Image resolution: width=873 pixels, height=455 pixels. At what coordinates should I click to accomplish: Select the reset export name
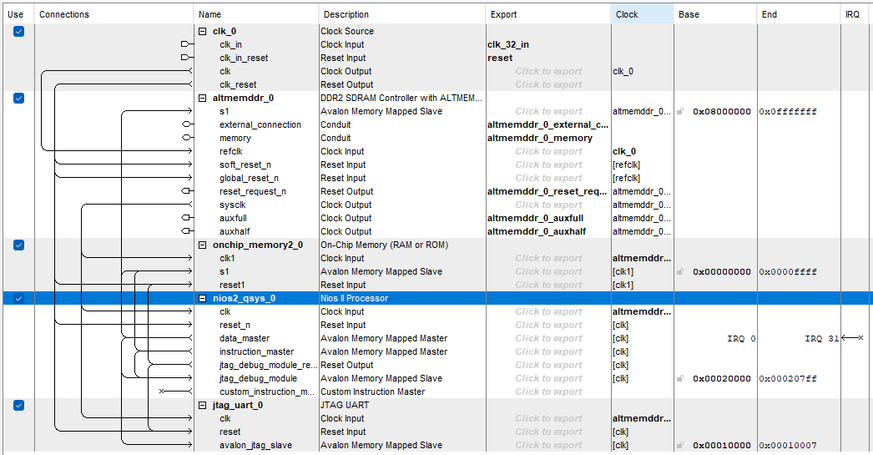[x=500, y=58]
